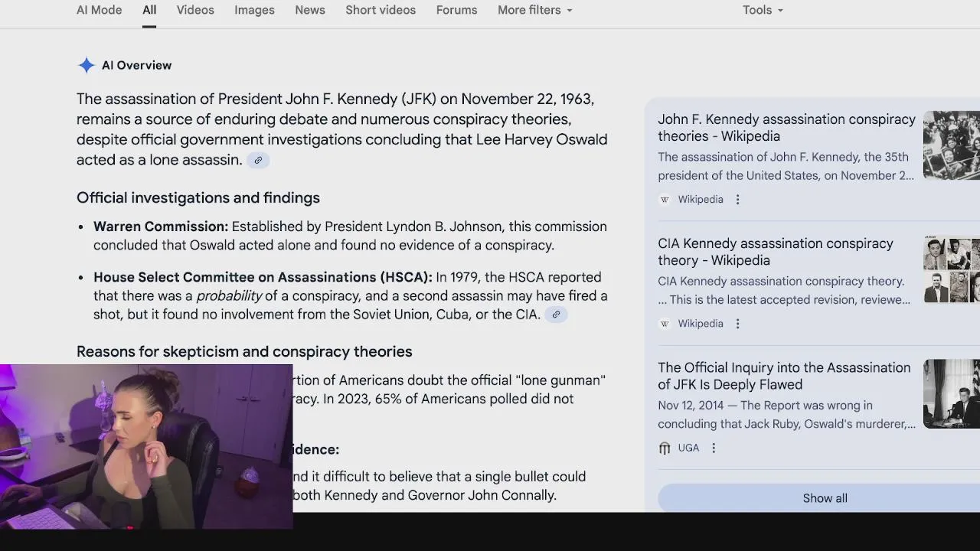The height and width of the screenshot is (551, 980).
Task: Click the 'UGA' source label
Action: point(688,448)
